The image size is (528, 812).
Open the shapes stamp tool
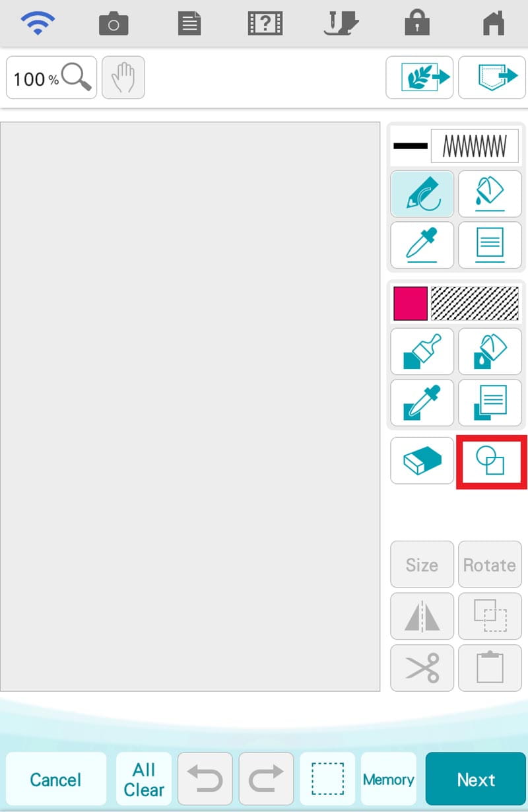coord(490,461)
